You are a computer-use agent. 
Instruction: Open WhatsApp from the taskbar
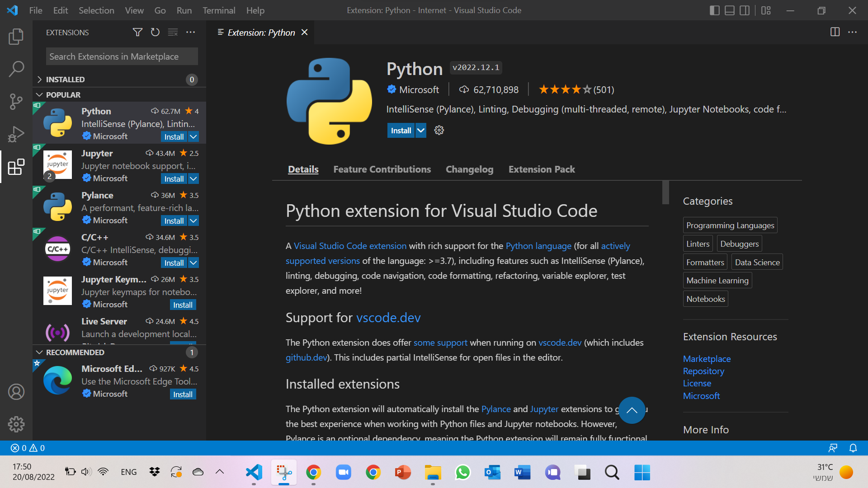pos(463,473)
